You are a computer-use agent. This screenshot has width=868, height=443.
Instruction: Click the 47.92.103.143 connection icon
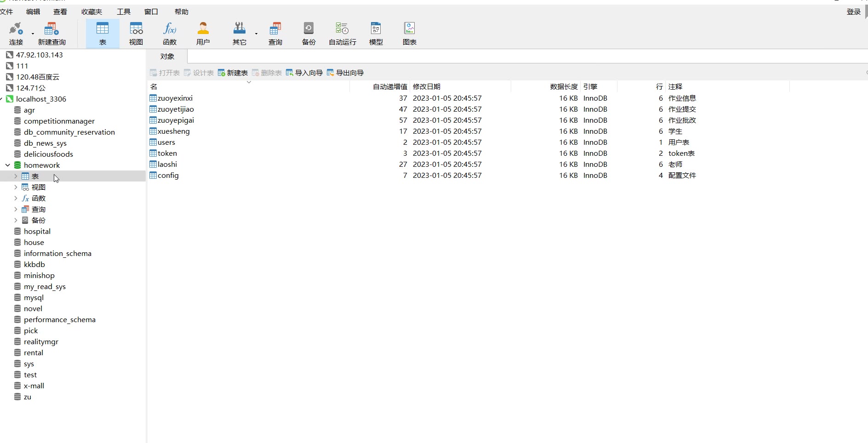tap(10, 55)
